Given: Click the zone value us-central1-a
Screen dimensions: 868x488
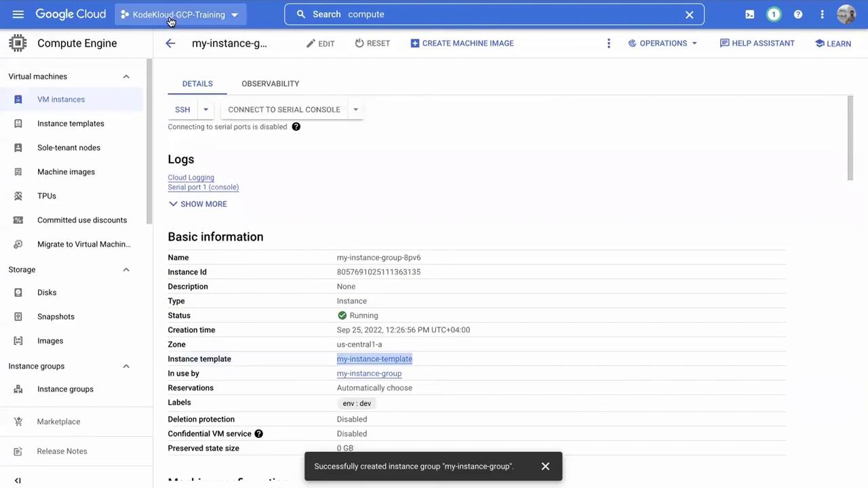Looking at the screenshot, I should tap(359, 345).
